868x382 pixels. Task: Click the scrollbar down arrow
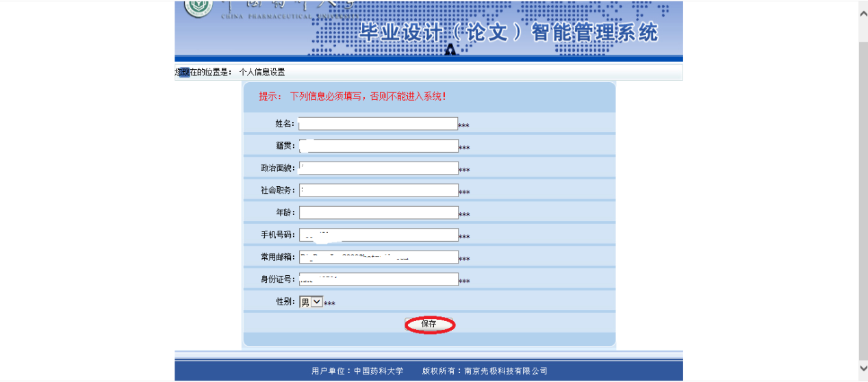tap(863, 368)
